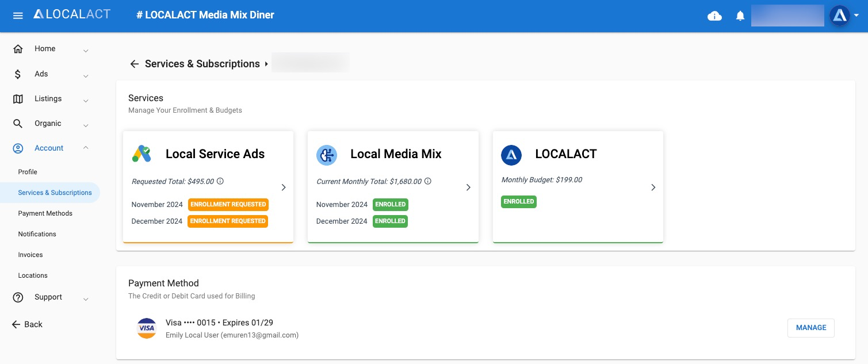Open the notifications bell
This screenshot has height=364, width=868.
[740, 16]
